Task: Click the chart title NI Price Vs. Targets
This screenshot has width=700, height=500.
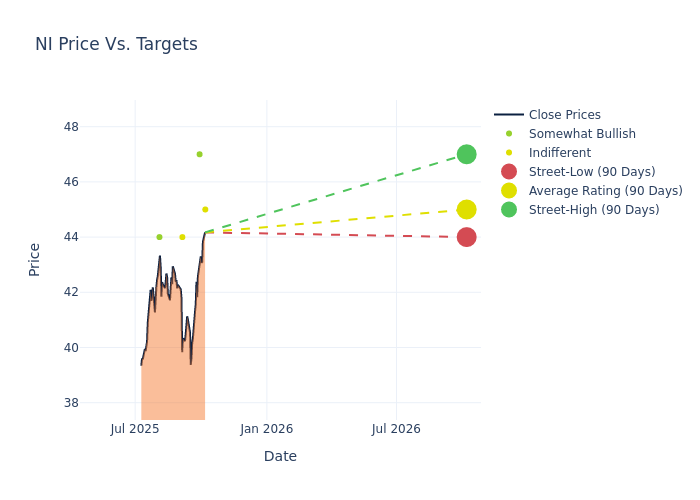Action: [116, 44]
